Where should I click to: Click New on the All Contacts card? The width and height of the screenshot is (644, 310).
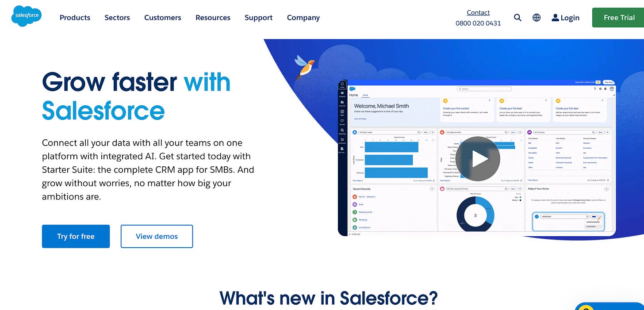tap(600, 132)
